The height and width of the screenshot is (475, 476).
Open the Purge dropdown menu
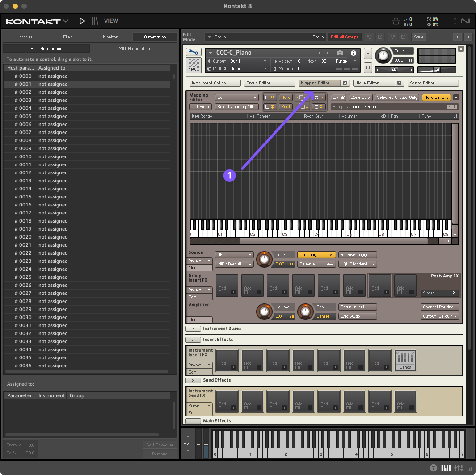point(346,61)
